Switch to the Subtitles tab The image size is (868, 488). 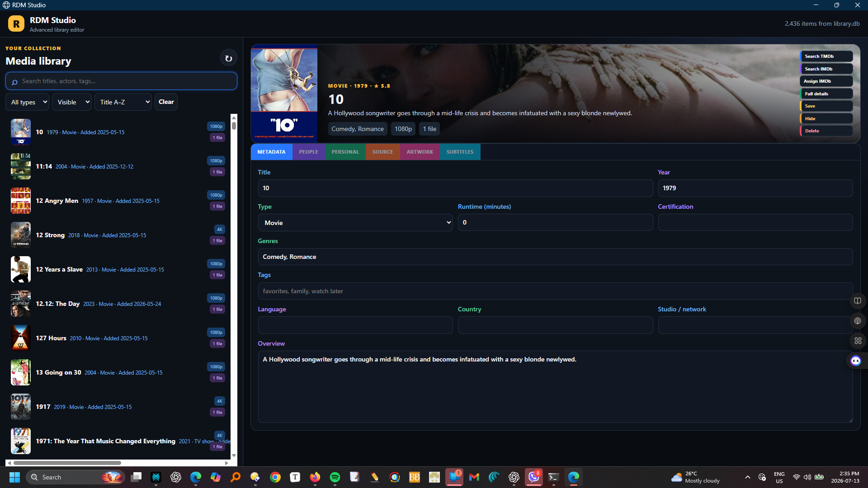(x=460, y=152)
